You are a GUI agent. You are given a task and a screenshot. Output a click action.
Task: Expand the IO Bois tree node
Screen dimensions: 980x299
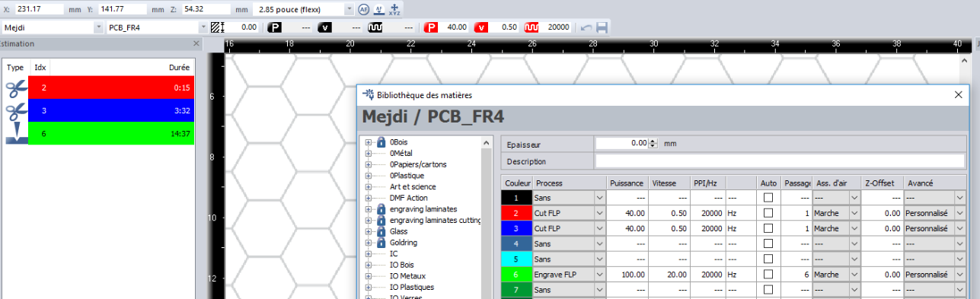369,264
